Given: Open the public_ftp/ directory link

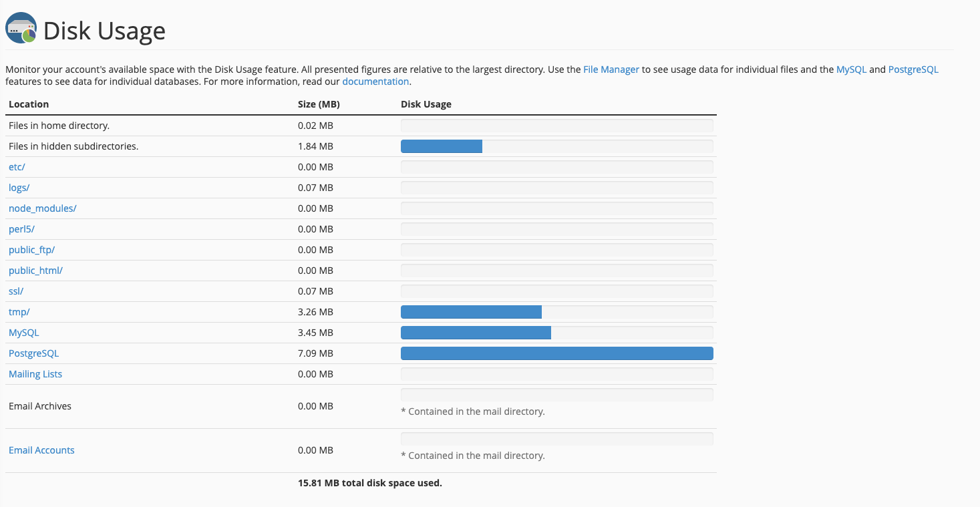Looking at the screenshot, I should (31, 250).
